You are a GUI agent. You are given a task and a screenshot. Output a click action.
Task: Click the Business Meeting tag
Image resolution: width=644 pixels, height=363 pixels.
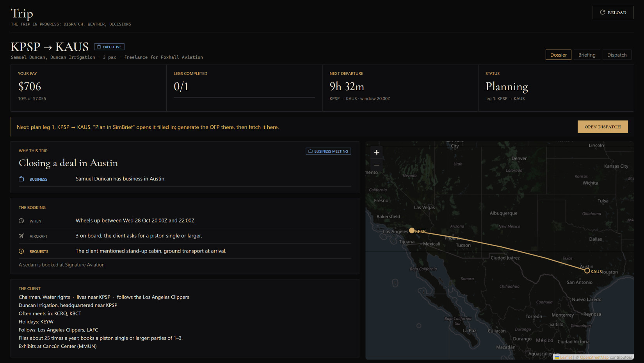(328, 151)
